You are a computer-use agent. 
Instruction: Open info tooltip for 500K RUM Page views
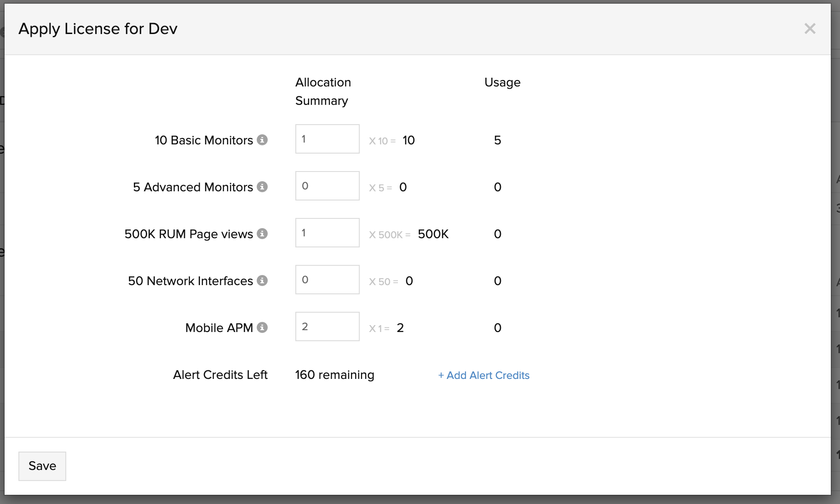[x=262, y=234]
